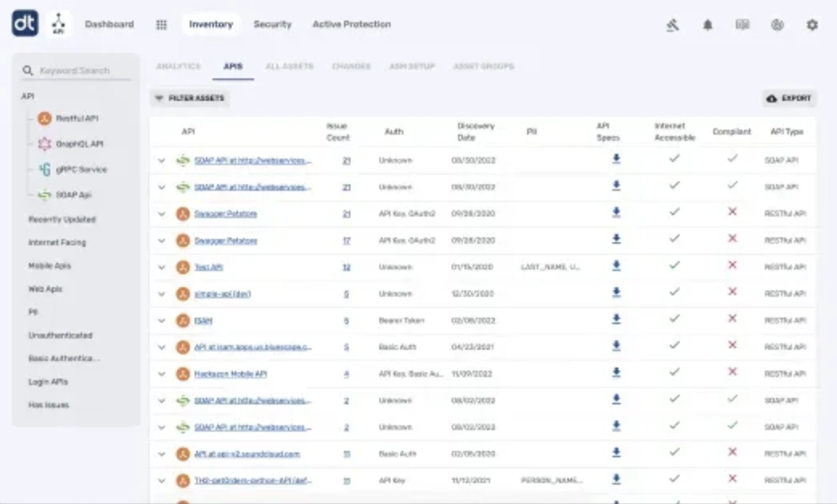
Task: Open the notifications bell
Action: [x=707, y=25]
